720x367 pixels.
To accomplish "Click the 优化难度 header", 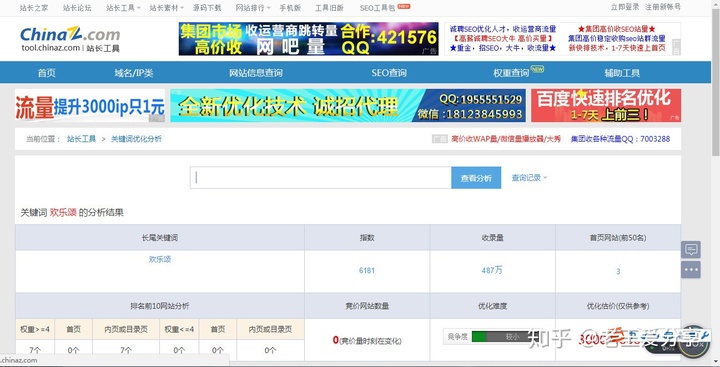I will click(x=492, y=306).
